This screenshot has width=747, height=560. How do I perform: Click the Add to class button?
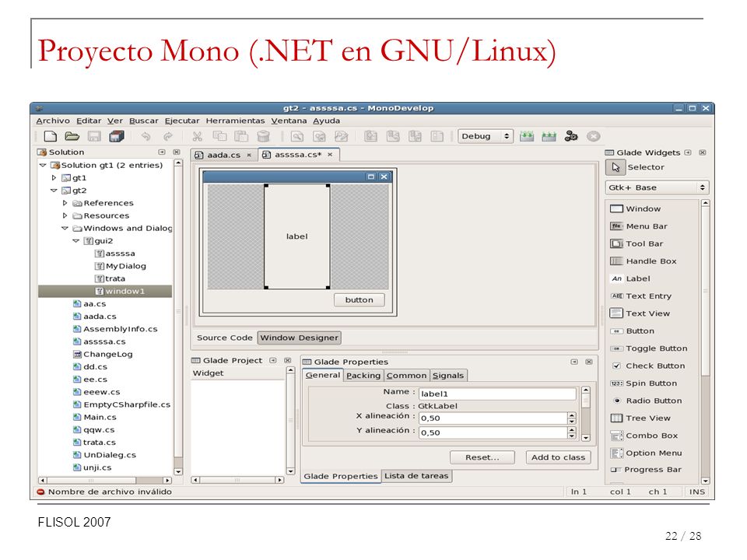click(x=559, y=457)
